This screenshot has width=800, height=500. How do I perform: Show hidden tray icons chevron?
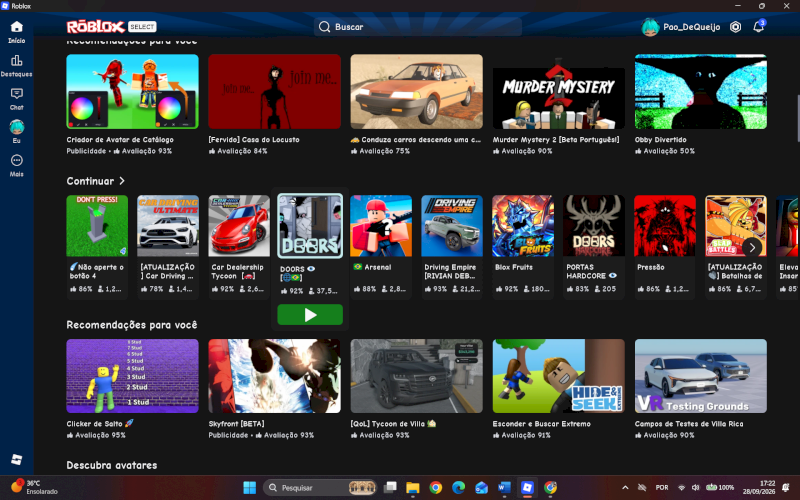[x=625, y=488]
